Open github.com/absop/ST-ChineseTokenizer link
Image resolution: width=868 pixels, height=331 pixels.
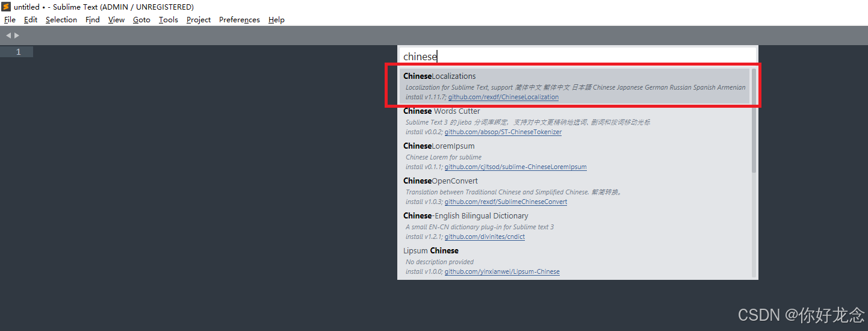coord(503,132)
